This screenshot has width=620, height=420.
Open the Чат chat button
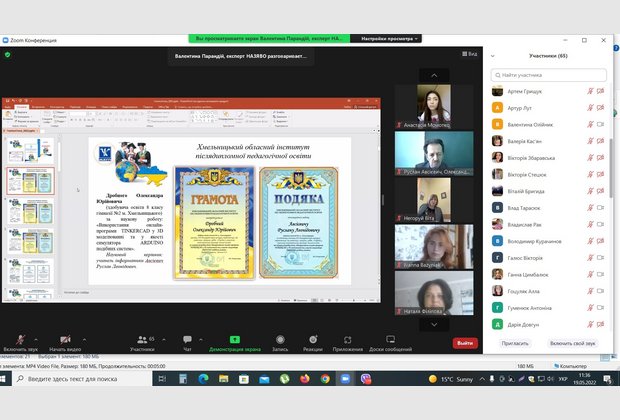click(x=187, y=343)
